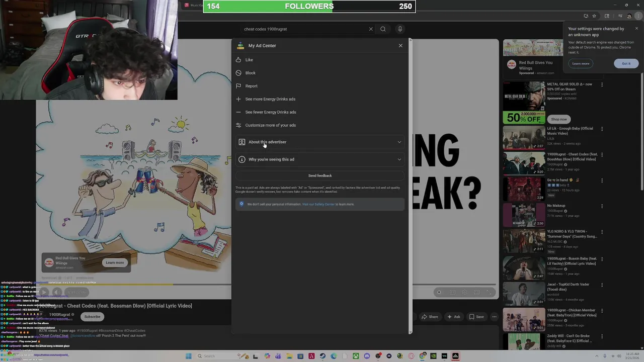Click the YouTube search magnifier button

point(383,29)
